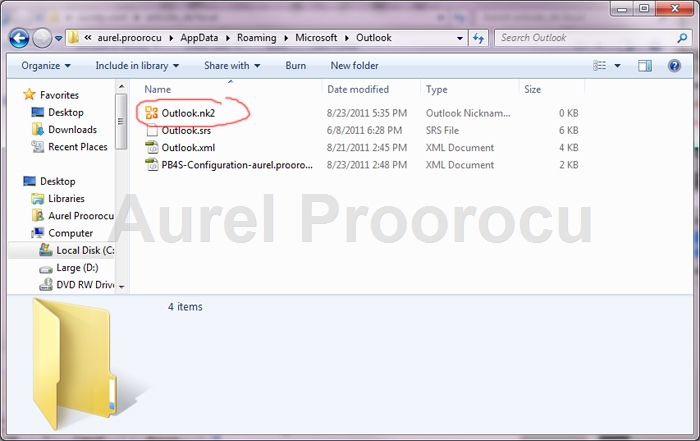Open the Share with menu
This screenshot has height=441, width=700.
point(232,66)
